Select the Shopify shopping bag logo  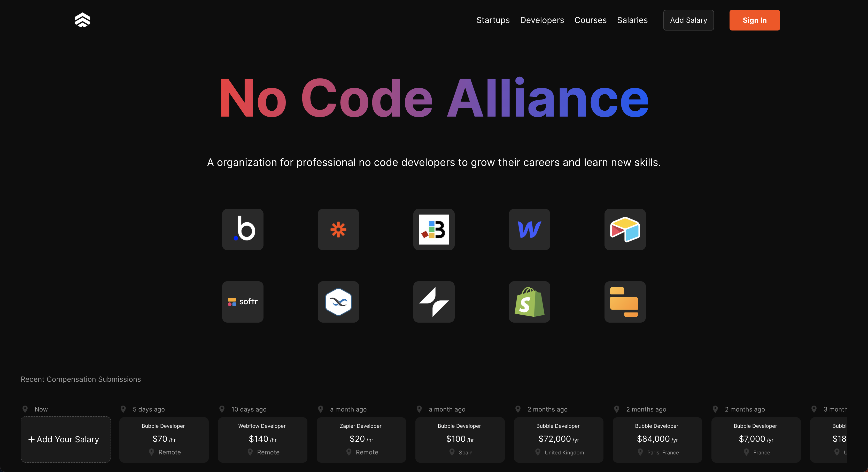point(529,302)
